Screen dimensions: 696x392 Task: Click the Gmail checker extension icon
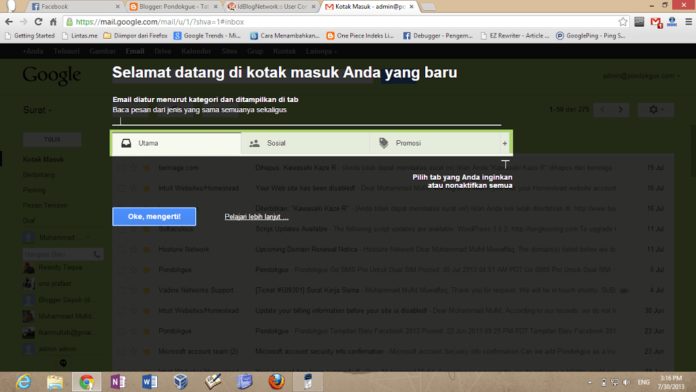click(x=656, y=22)
